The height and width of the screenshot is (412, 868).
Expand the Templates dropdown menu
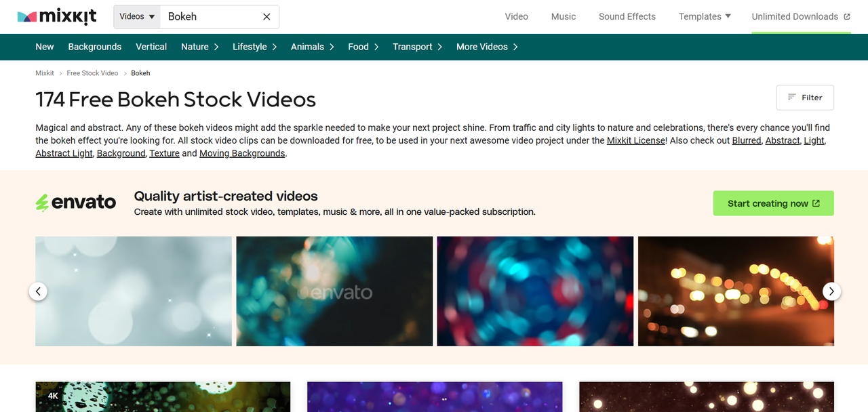pos(705,16)
